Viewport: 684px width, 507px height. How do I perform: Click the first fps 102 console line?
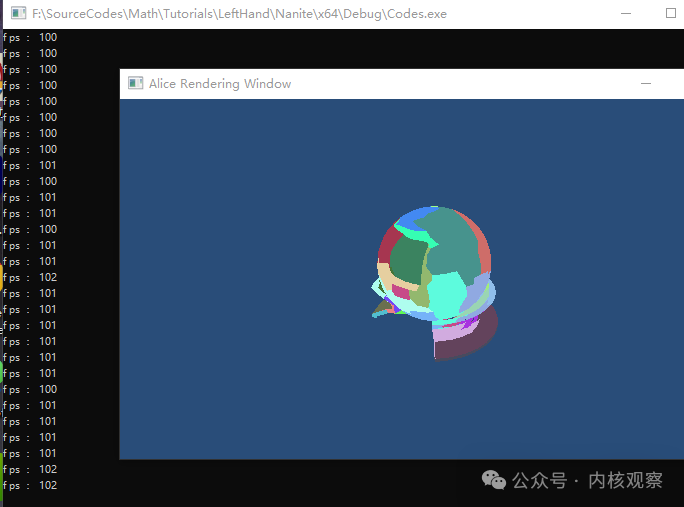point(30,277)
